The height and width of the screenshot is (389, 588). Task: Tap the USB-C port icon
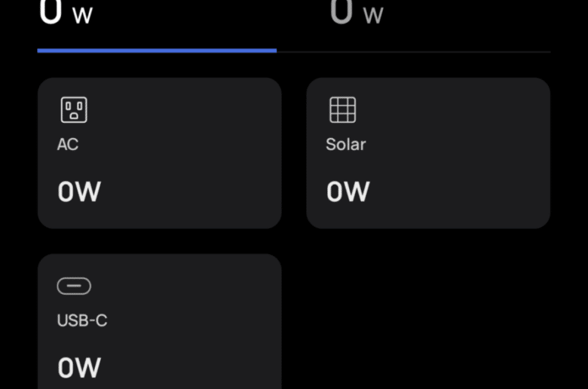74,286
